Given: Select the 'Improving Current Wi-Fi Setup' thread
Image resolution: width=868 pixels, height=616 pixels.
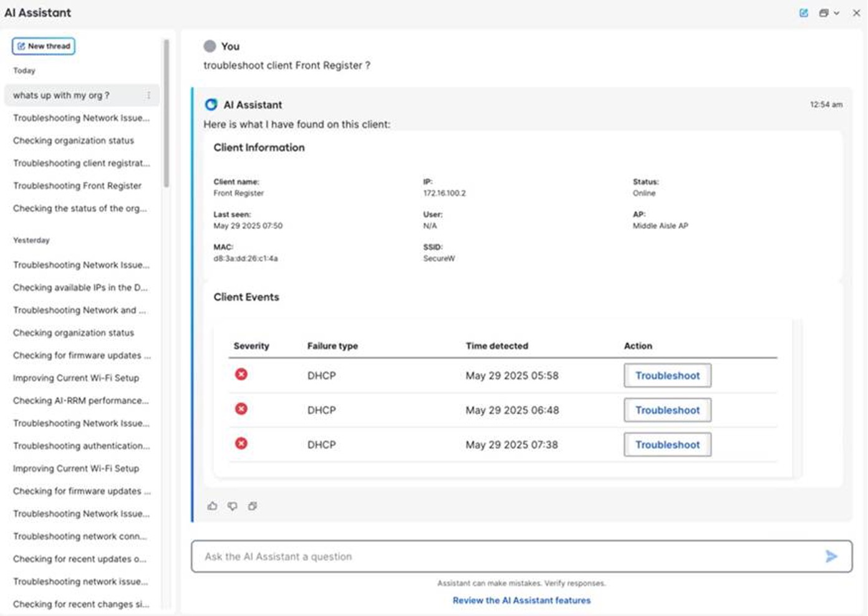Looking at the screenshot, I should 76,378.
